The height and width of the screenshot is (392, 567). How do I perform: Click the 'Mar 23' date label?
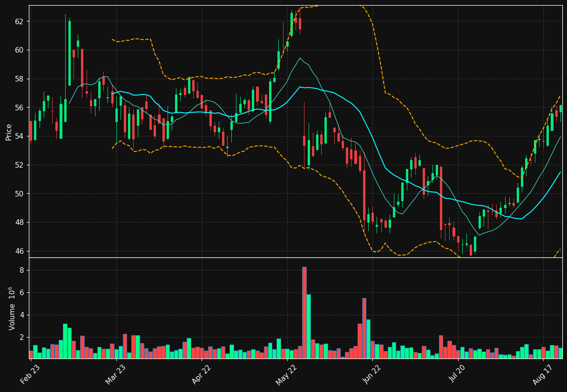pyautogui.click(x=114, y=375)
